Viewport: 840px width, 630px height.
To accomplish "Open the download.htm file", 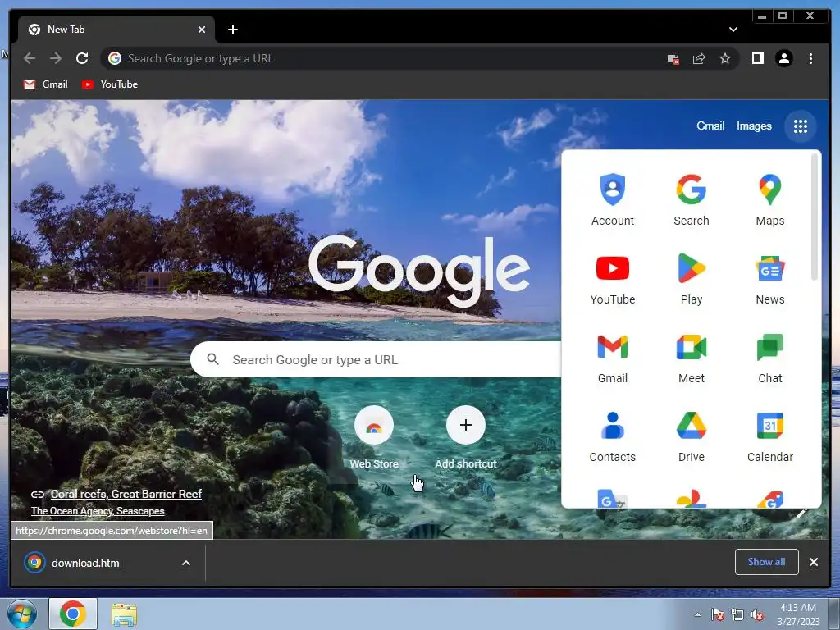I will (84, 563).
